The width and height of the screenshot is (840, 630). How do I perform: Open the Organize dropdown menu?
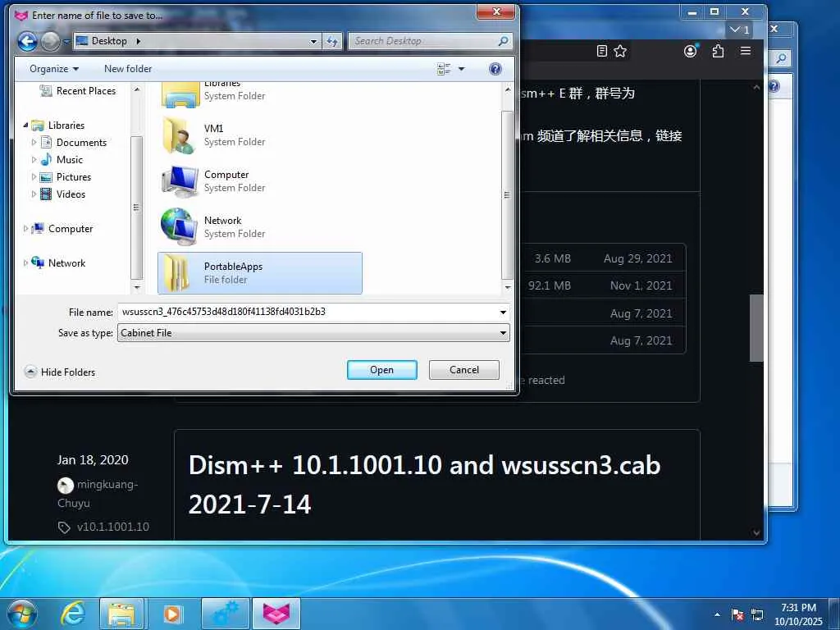[53, 69]
